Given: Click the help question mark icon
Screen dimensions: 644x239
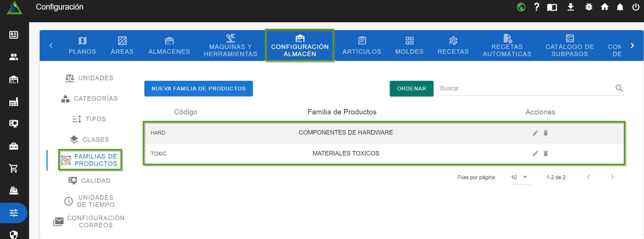Looking at the screenshot, I should click(537, 7).
